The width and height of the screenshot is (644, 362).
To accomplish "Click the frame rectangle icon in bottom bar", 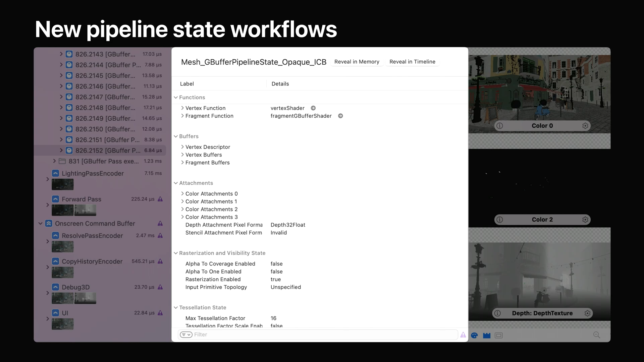I will [x=499, y=335].
